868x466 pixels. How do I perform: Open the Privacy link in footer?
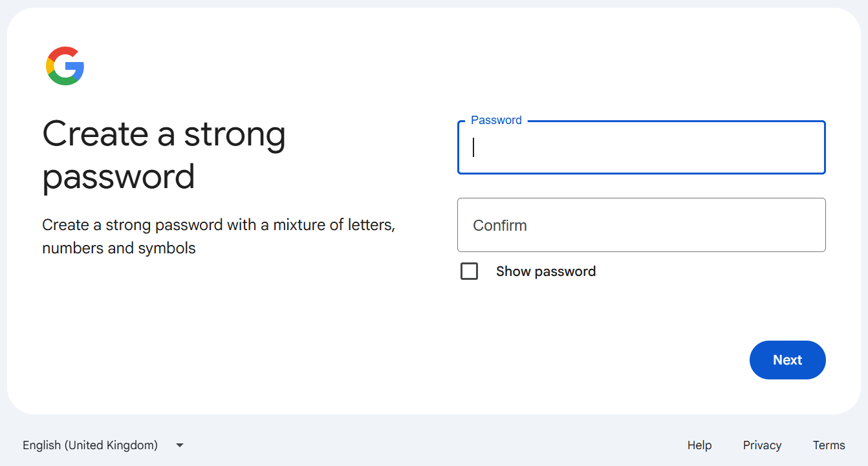click(x=762, y=445)
